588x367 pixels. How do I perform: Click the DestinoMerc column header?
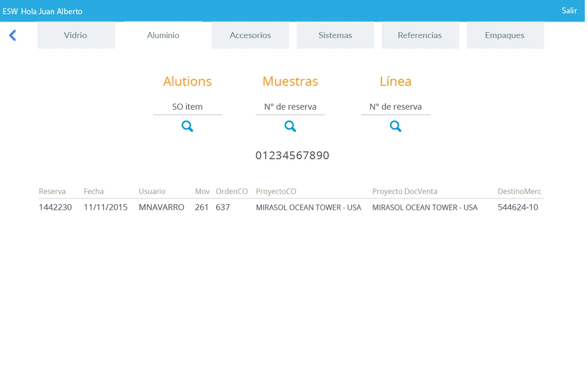[x=519, y=192]
